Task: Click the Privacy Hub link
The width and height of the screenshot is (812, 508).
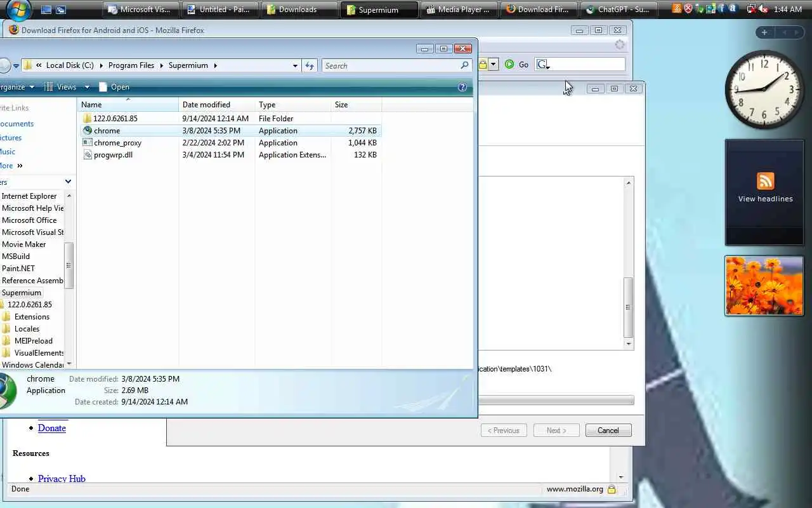Action: 62,479
